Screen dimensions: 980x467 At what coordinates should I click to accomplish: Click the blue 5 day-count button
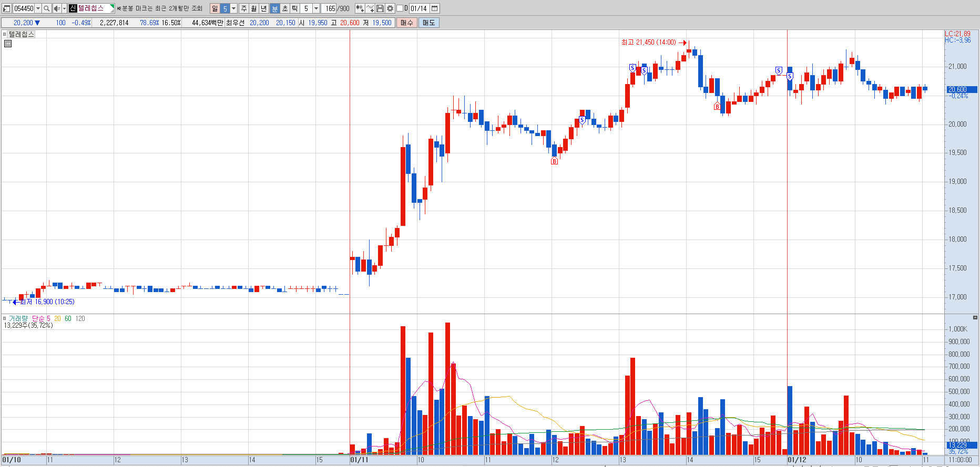pos(225,8)
